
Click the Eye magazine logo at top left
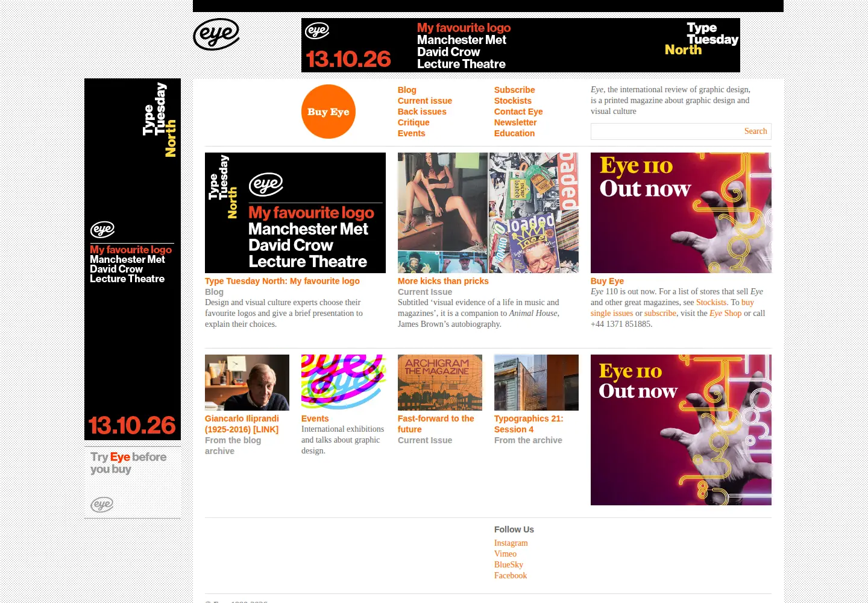[216, 34]
